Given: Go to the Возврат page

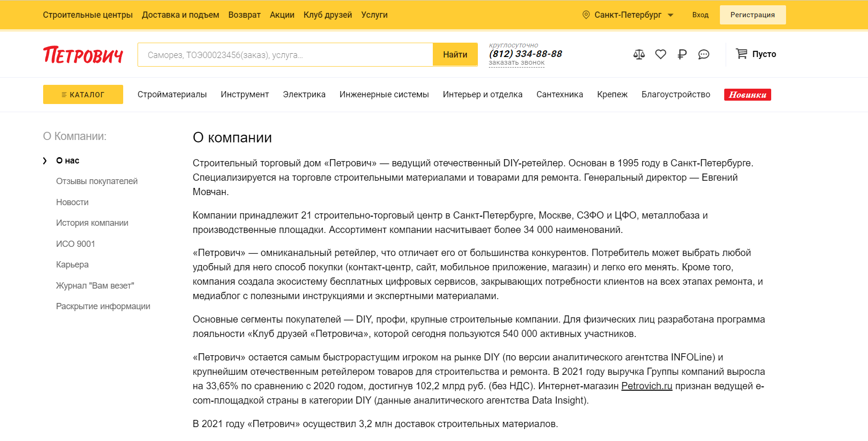Looking at the screenshot, I should [x=244, y=15].
